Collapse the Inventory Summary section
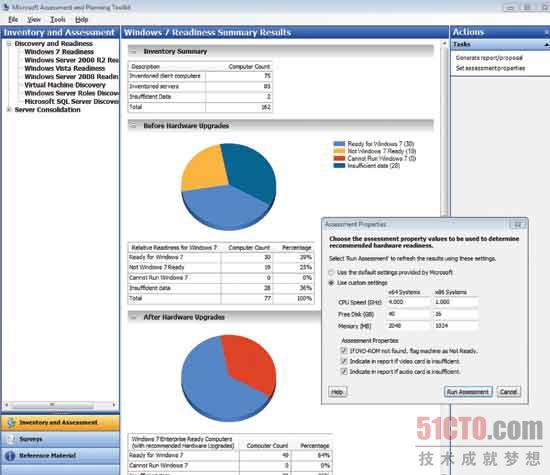This screenshot has height=475, width=550. coord(133,52)
